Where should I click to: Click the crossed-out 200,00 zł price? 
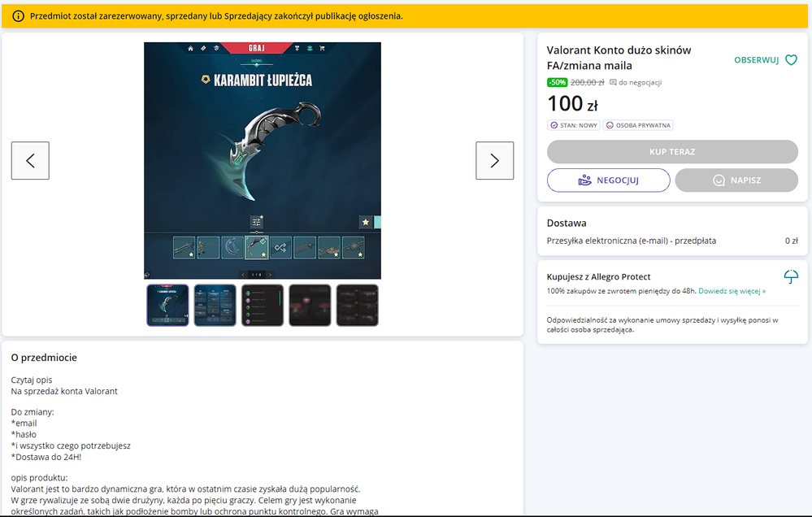[587, 82]
